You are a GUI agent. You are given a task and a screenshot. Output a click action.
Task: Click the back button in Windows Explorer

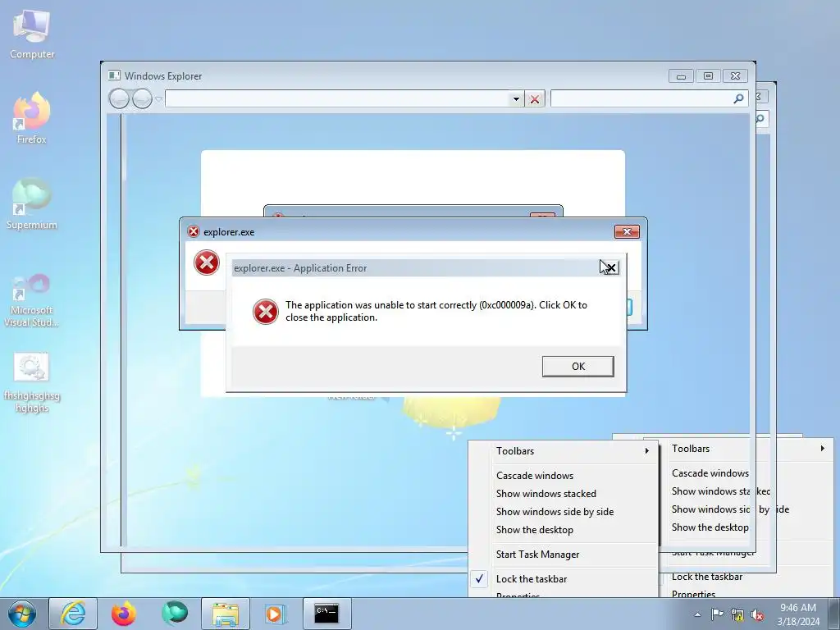click(119, 98)
